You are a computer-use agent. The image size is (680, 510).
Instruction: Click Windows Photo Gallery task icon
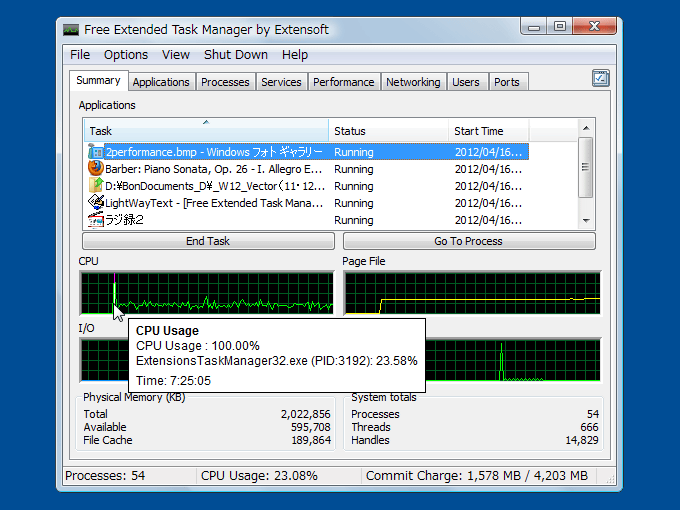point(95,152)
